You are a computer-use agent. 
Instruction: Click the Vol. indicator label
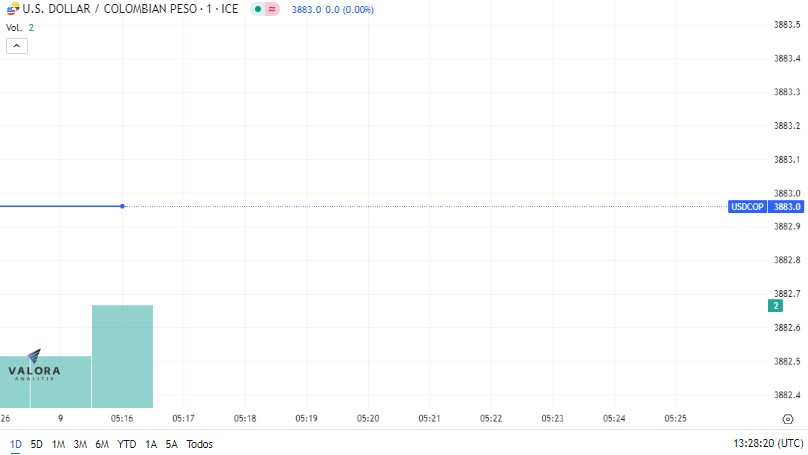tap(14, 28)
